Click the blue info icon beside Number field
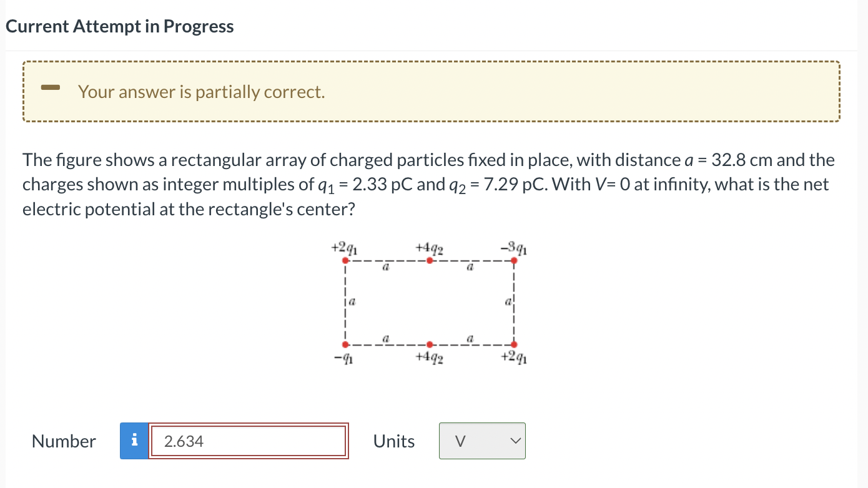Image resolution: width=868 pixels, height=488 pixels. (x=133, y=441)
